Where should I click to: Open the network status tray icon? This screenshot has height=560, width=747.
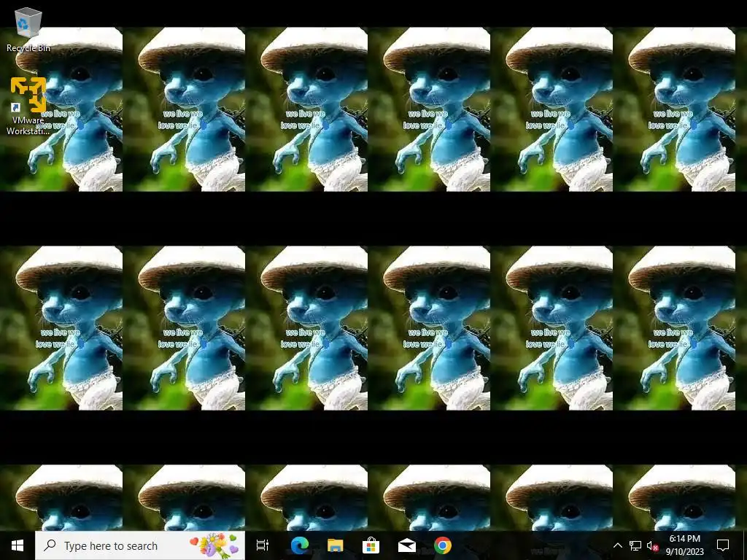click(x=635, y=545)
